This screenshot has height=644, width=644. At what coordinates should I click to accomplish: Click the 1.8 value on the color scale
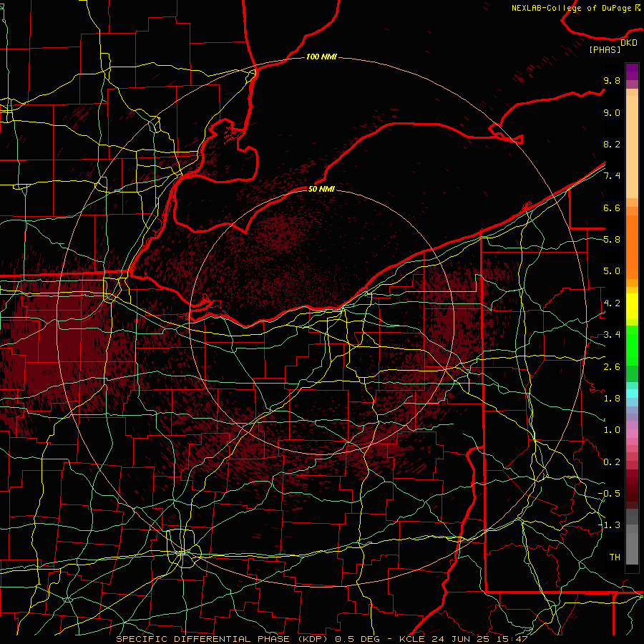612,399
